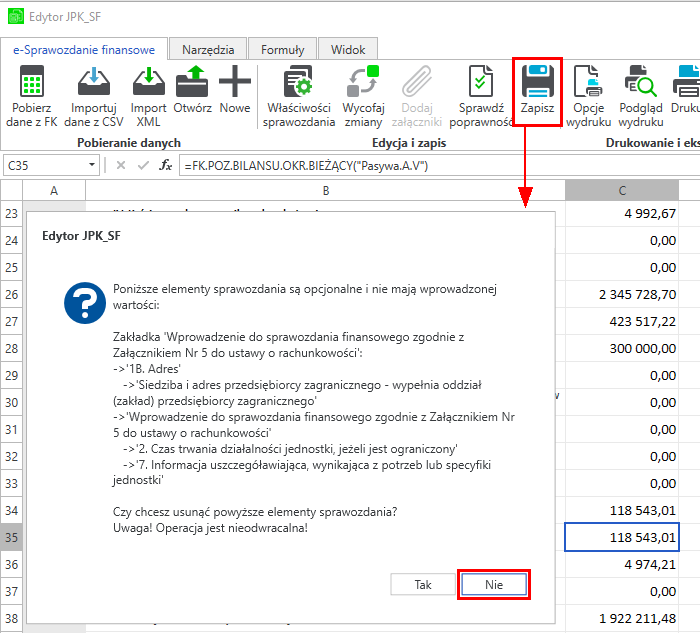Select the Import XML icon
Viewport: 700px width, 633px height.
point(149,83)
